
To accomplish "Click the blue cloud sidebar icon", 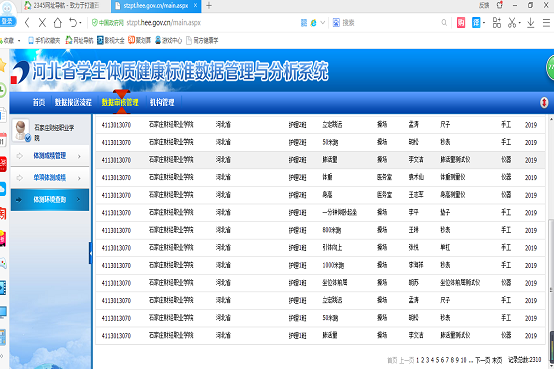I will coord(3,189).
